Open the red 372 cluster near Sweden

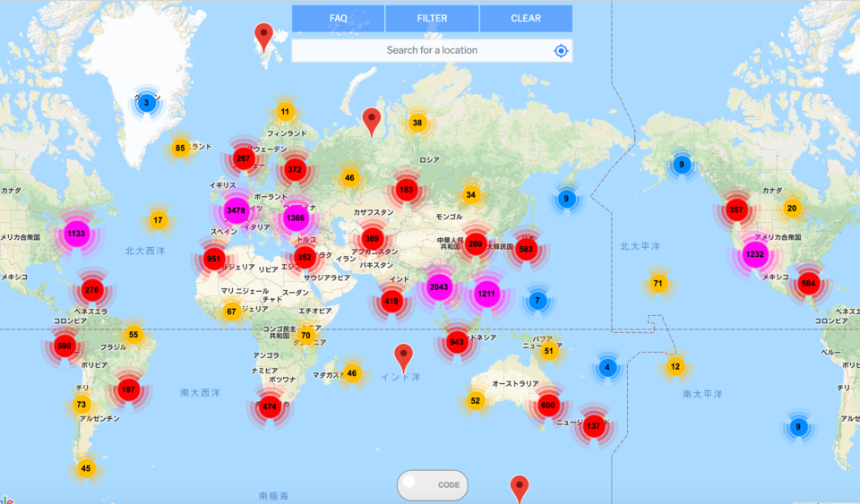point(295,170)
